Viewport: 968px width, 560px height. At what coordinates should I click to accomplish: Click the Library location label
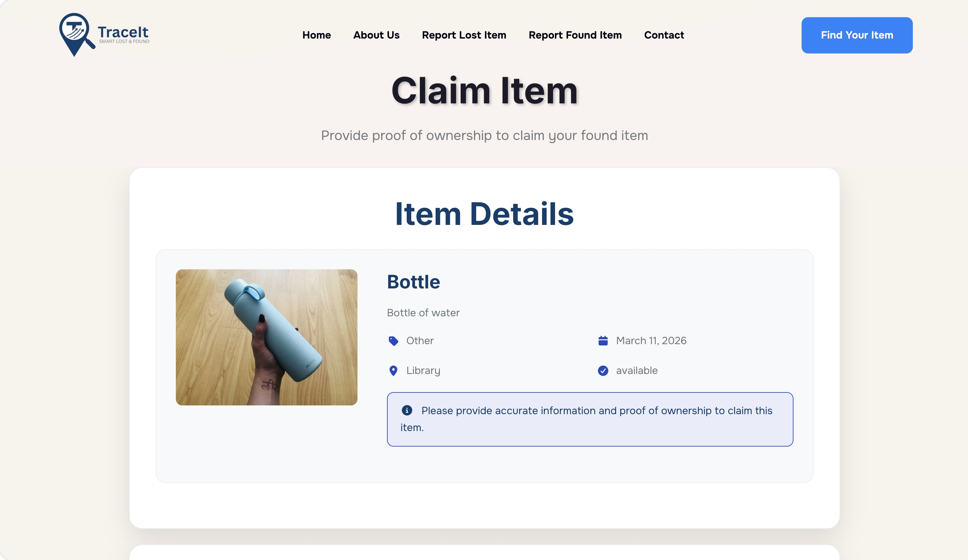pyautogui.click(x=423, y=371)
